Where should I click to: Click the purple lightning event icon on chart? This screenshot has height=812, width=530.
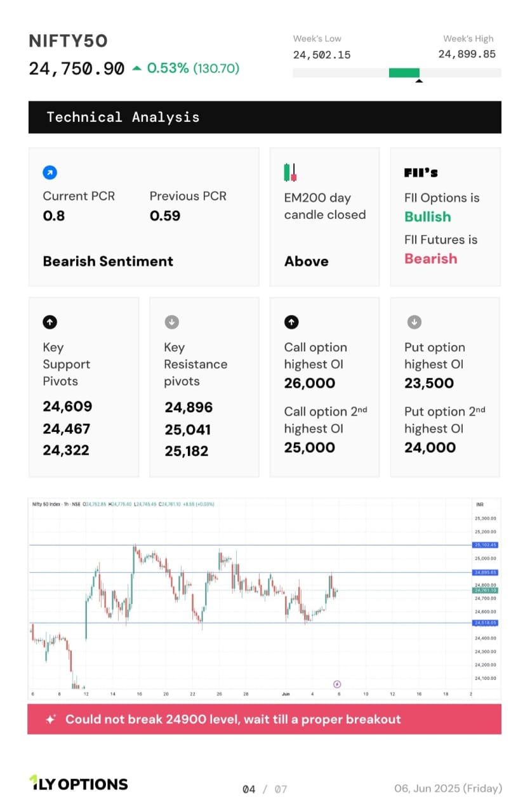[x=337, y=684]
